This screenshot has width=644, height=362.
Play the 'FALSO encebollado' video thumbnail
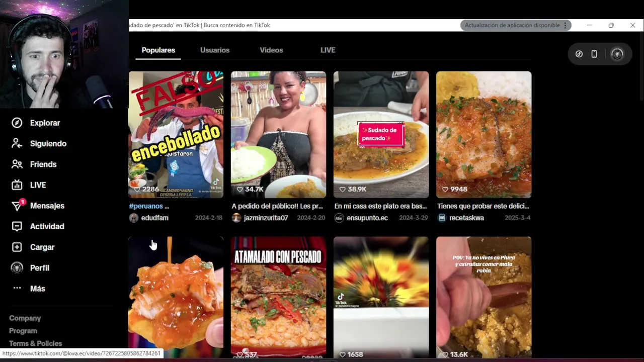coord(176,134)
